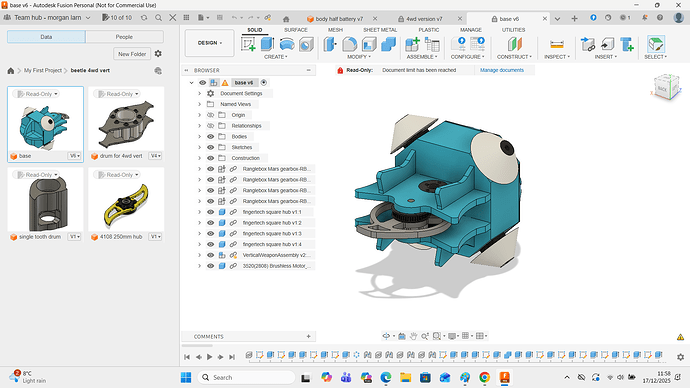
Task: Open the DESIGN workspace dropdown
Action: click(209, 43)
